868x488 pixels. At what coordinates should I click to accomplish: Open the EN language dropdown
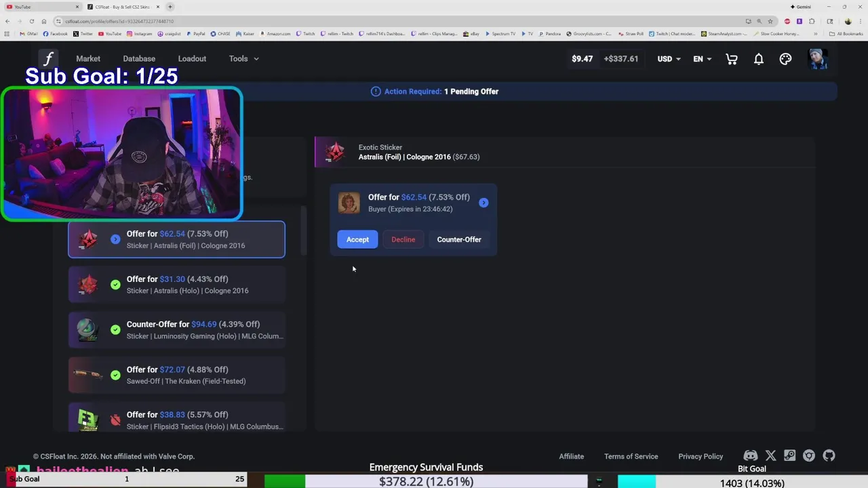pyautogui.click(x=703, y=59)
